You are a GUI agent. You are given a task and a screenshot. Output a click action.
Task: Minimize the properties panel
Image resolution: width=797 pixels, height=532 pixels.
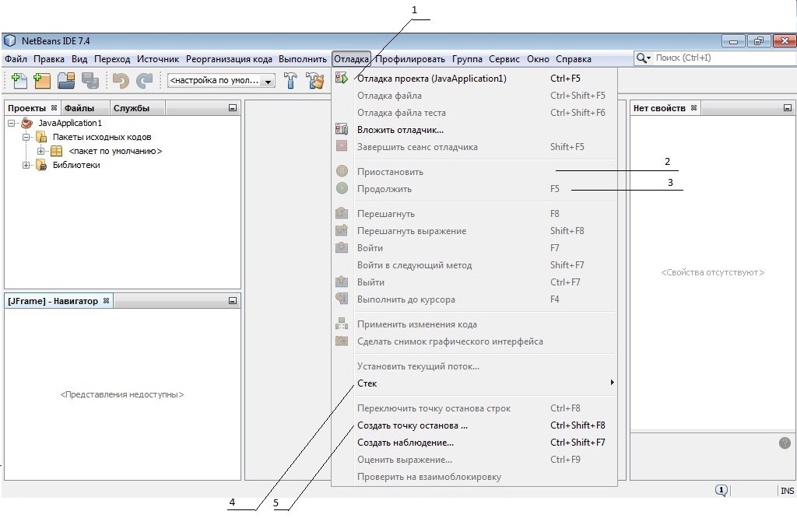coord(788,107)
